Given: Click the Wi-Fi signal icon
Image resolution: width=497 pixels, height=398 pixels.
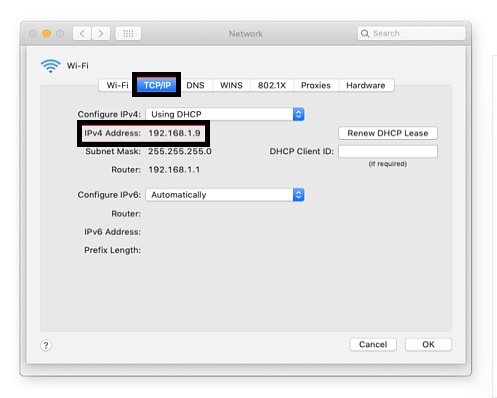Looking at the screenshot, I should [x=50, y=66].
